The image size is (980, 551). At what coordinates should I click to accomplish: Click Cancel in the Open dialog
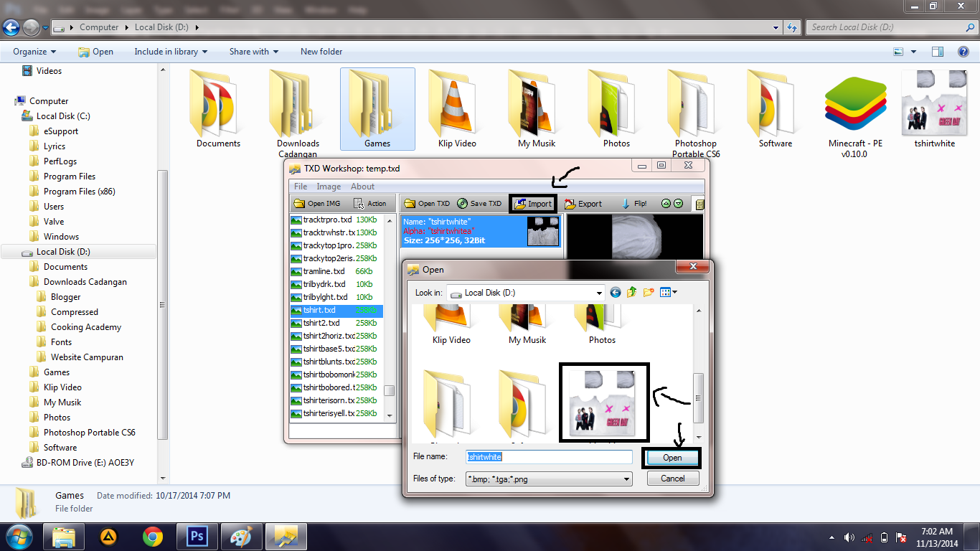pyautogui.click(x=672, y=479)
